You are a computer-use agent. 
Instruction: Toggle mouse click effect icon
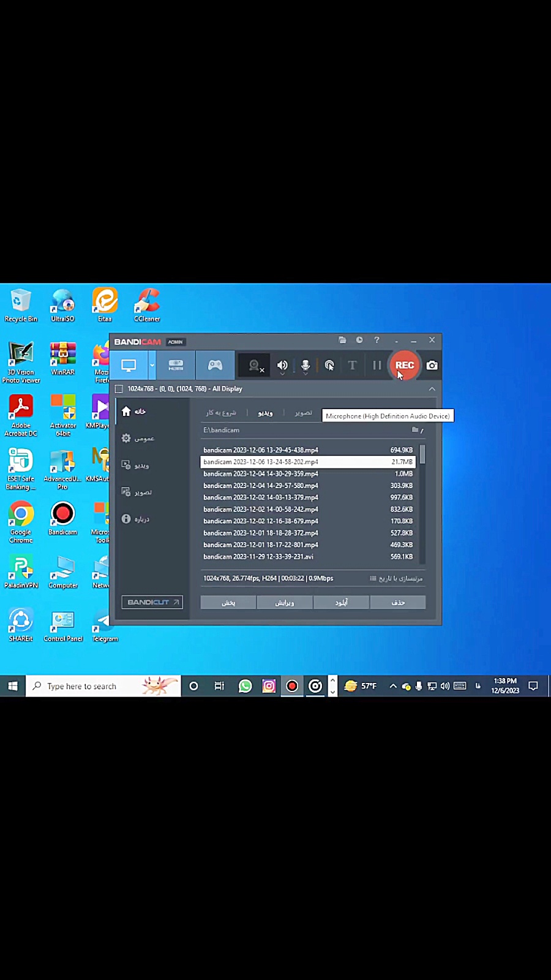coord(329,366)
